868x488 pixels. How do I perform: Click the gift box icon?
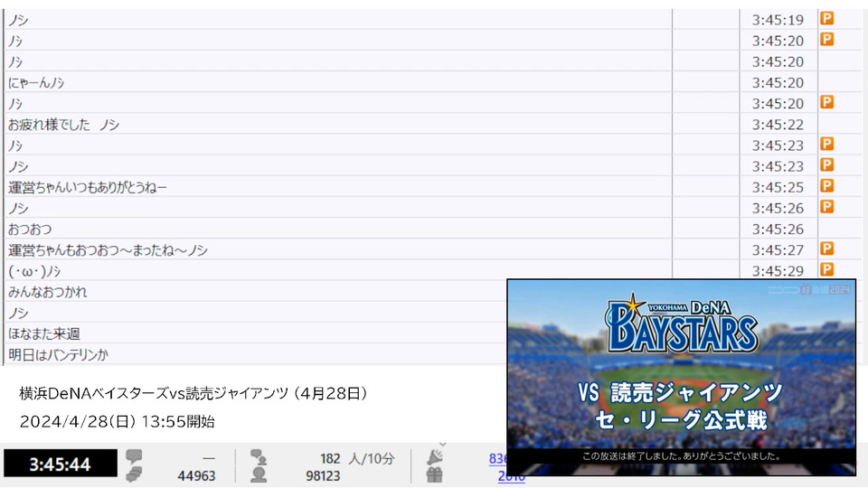(435, 474)
